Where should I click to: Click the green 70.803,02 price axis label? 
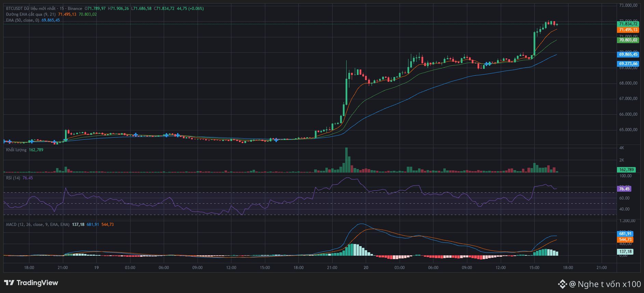pos(628,40)
